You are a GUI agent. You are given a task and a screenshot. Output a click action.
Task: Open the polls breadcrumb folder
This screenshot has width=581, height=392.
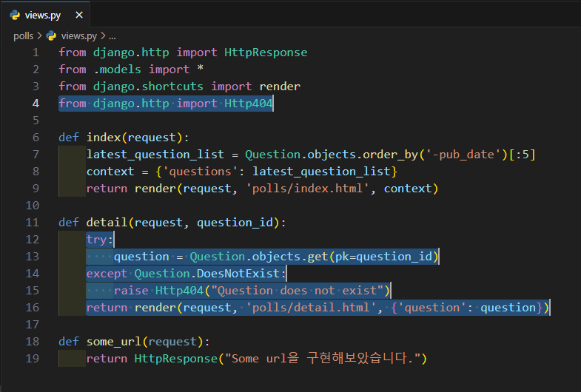[24, 36]
